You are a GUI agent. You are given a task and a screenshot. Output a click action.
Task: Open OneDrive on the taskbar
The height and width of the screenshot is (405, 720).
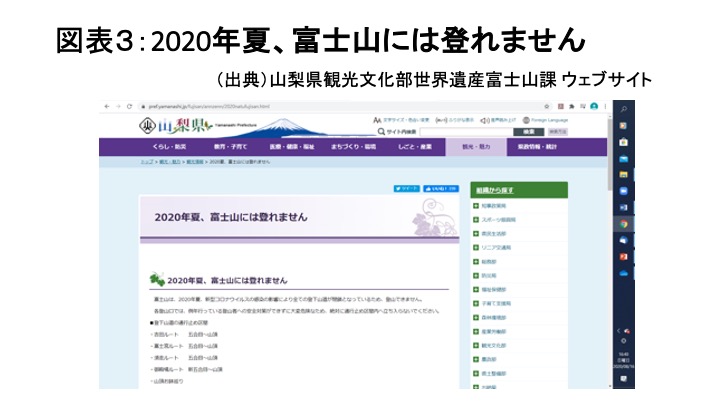point(624,273)
